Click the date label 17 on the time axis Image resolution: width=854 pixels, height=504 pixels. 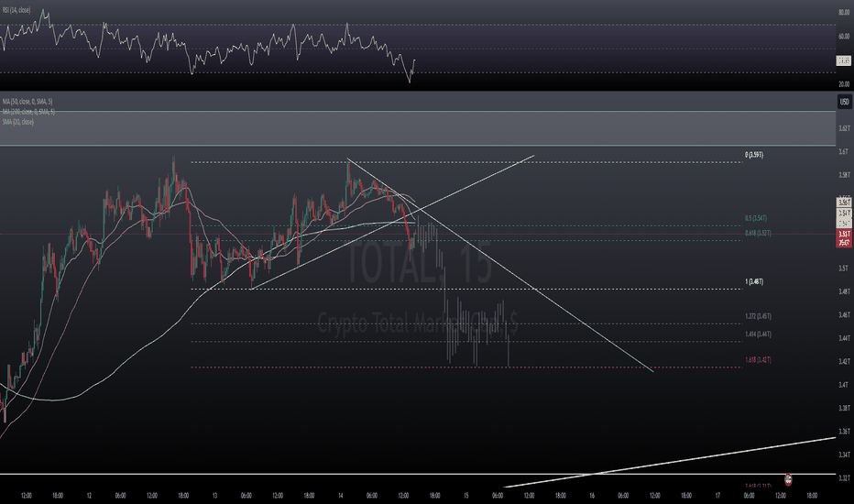tap(717, 496)
